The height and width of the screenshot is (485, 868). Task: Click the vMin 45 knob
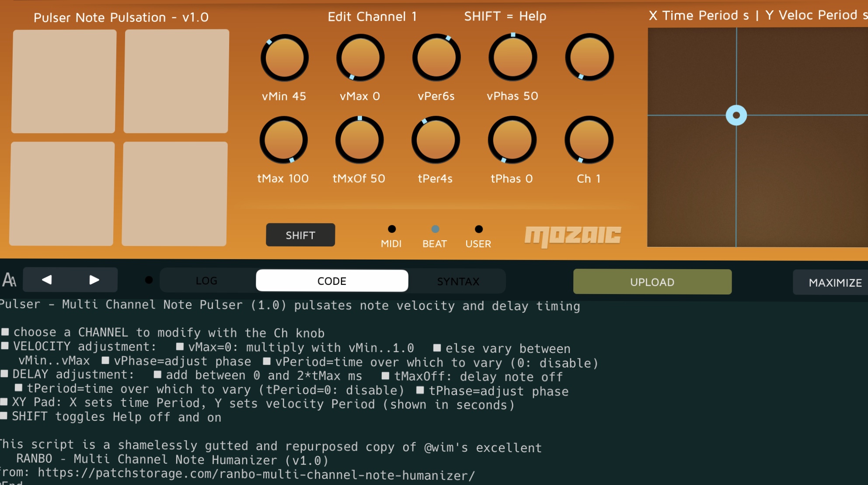[284, 58]
